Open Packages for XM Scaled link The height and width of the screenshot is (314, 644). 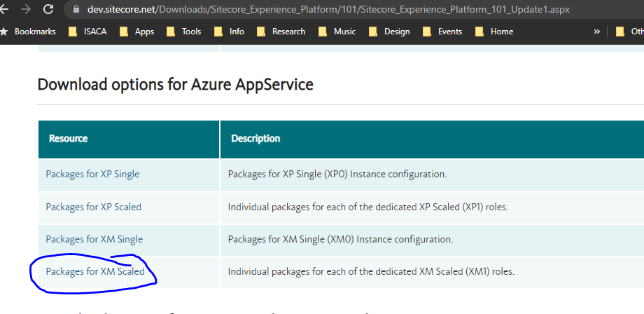[x=95, y=271]
